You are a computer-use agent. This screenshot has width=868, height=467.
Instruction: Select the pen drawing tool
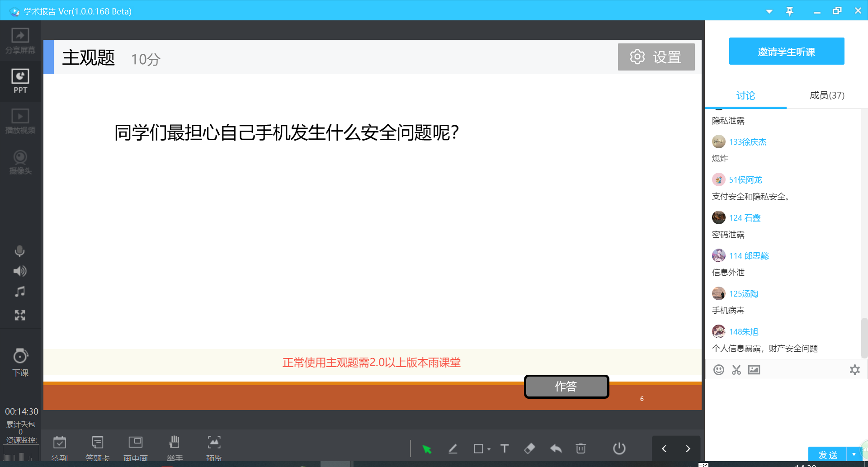click(453, 448)
